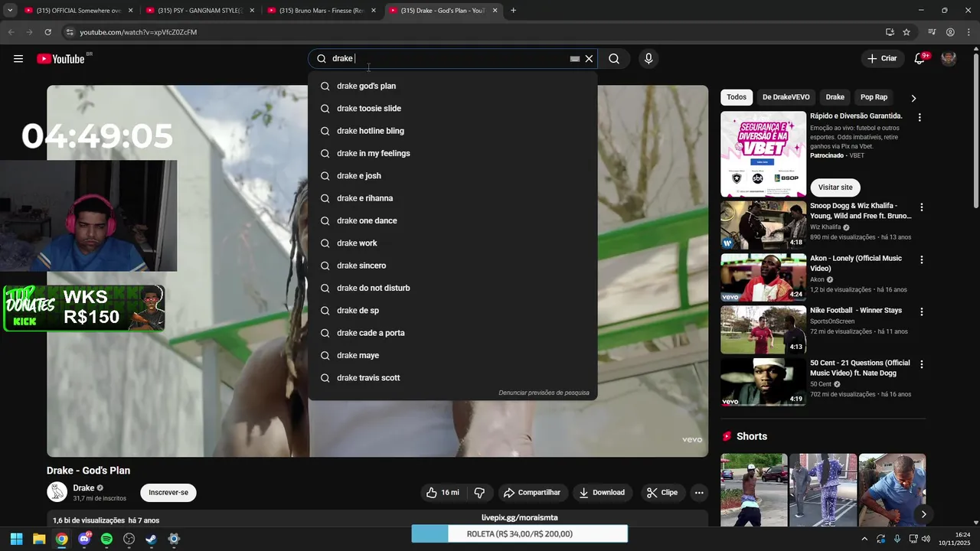The image size is (980, 551).
Task: Choose suggestion drake god's plan
Action: [x=452, y=86]
